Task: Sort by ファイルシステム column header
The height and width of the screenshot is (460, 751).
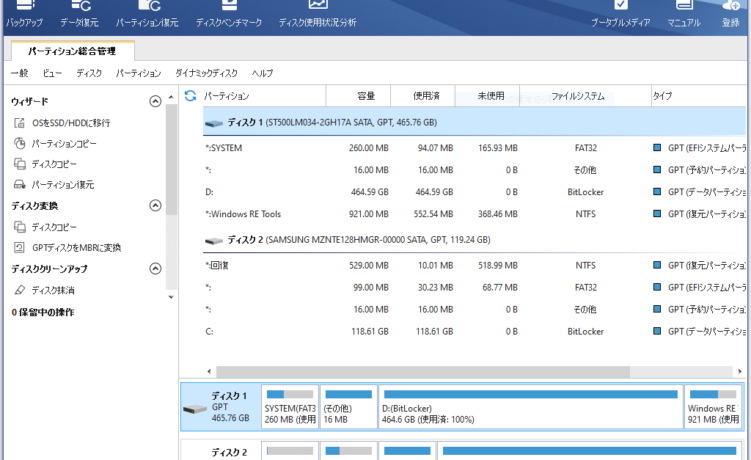Action: coord(585,96)
